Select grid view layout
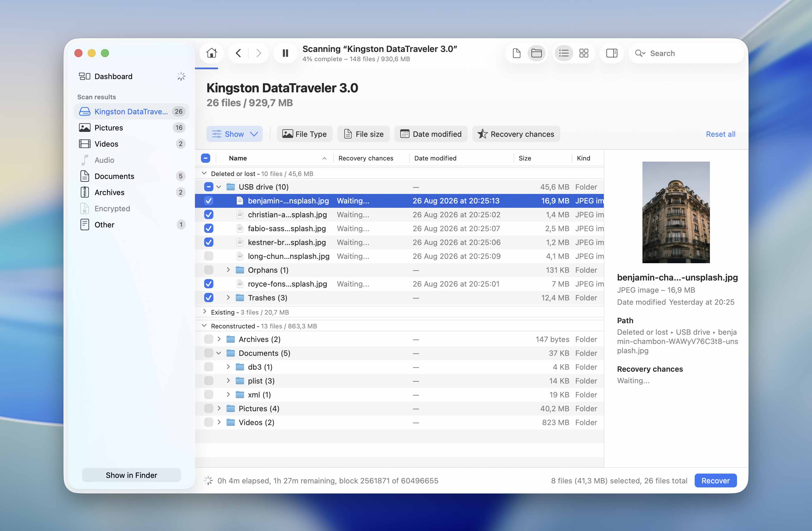Screen dimensions: 812x531 tap(584, 53)
